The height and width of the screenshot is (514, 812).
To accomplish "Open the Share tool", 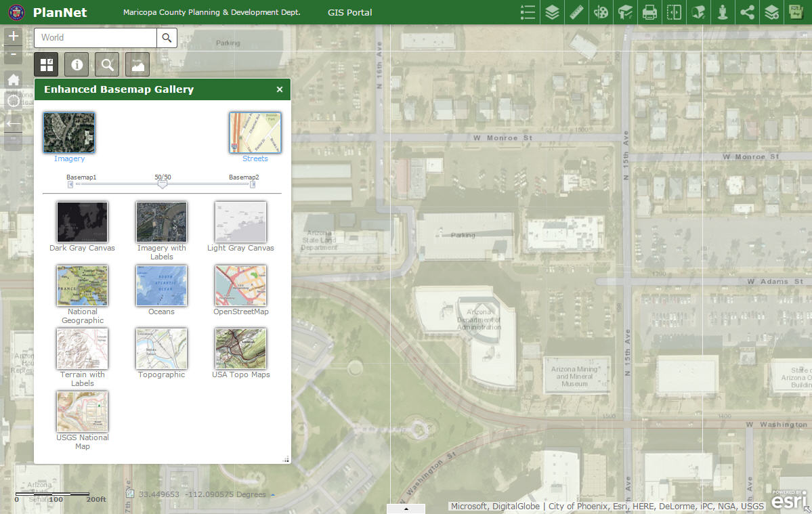I will point(747,12).
